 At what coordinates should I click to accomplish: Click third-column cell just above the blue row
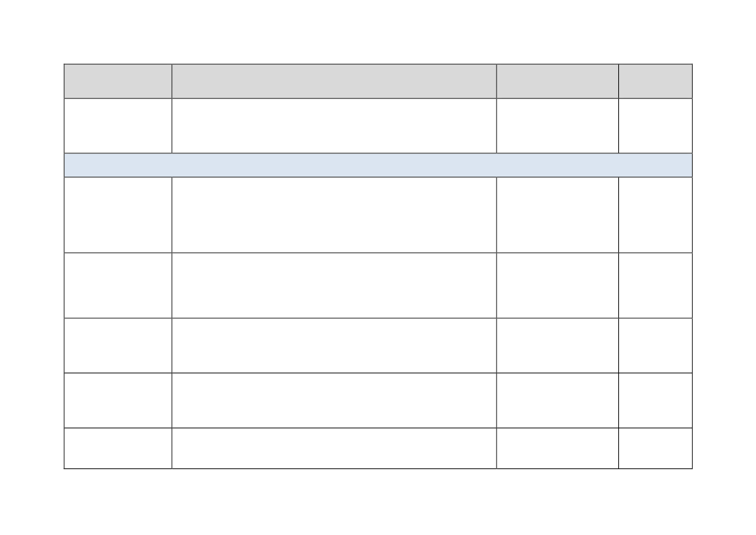[x=557, y=126]
